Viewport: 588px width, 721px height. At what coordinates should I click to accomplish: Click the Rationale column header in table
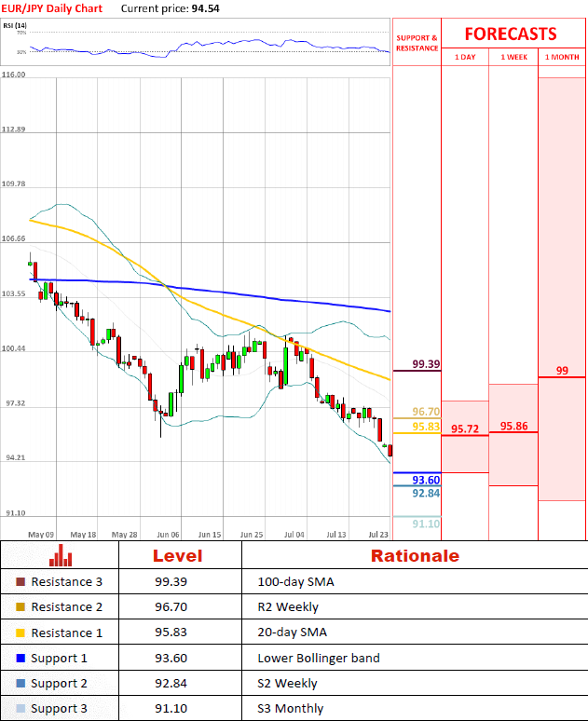pyautogui.click(x=415, y=556)
